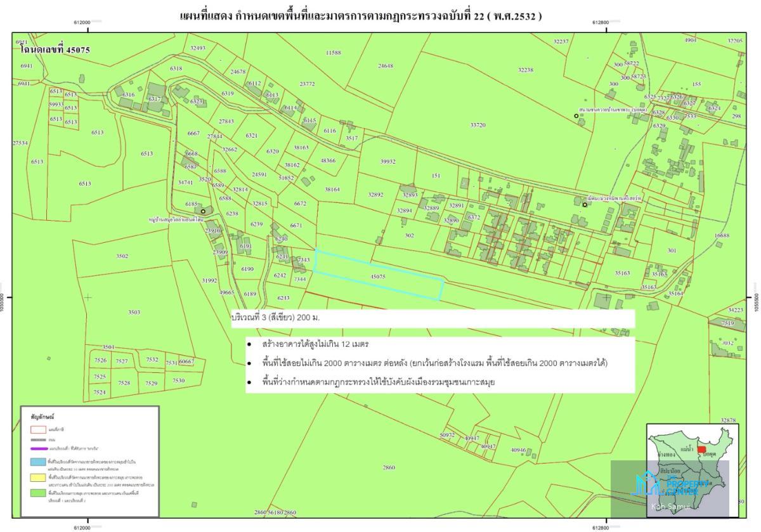Click the gray road line symbol in legend
Image resolution: width=761 pixels, height=532 pixels.
pos(38,439)
